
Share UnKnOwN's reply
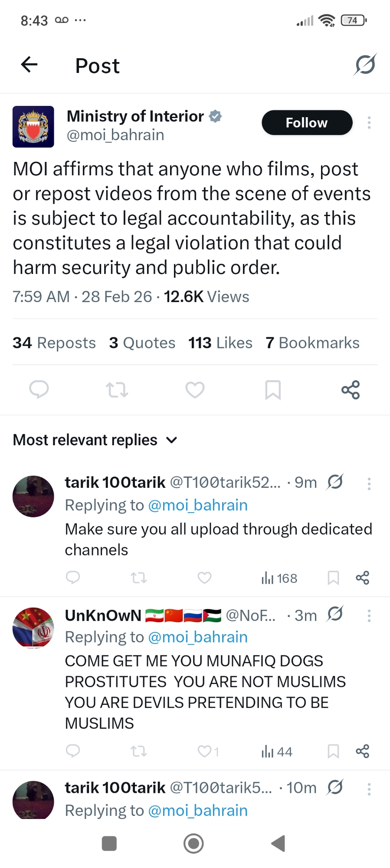tap(362, 751)
